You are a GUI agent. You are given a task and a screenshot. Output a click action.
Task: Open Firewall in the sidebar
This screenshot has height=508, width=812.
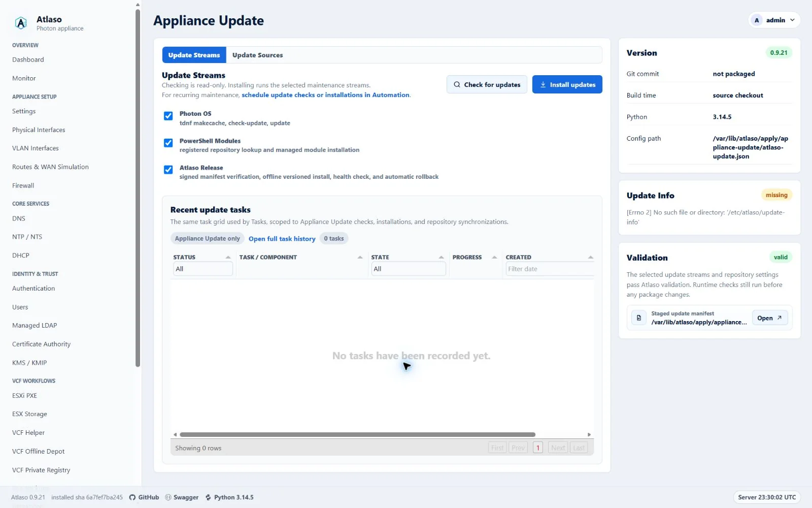23,186
